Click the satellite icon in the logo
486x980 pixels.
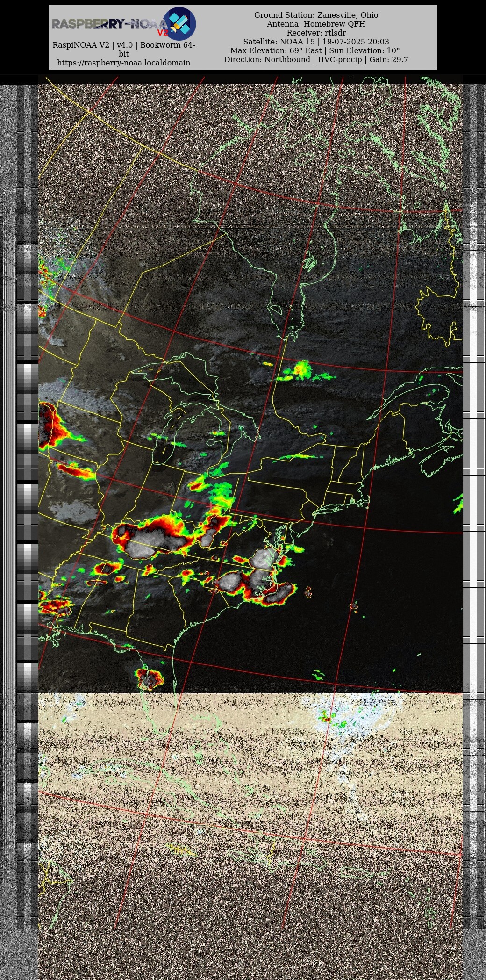[179, 23]
